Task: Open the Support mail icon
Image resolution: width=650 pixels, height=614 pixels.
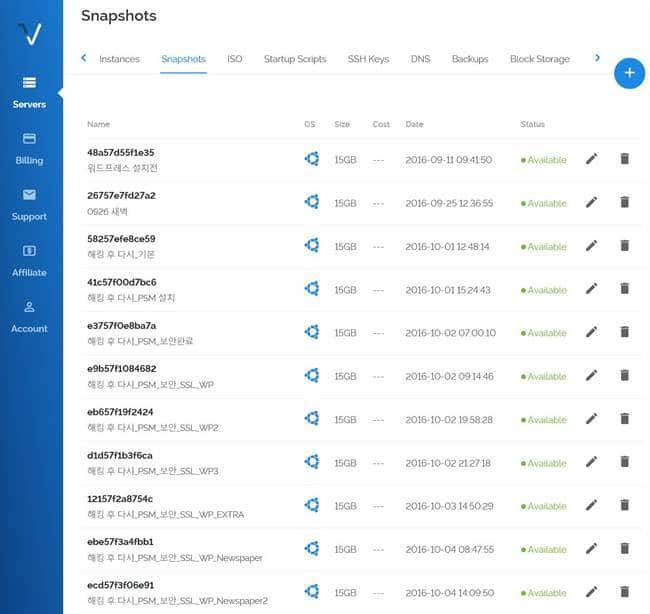Action: click(x=30, y=195)
